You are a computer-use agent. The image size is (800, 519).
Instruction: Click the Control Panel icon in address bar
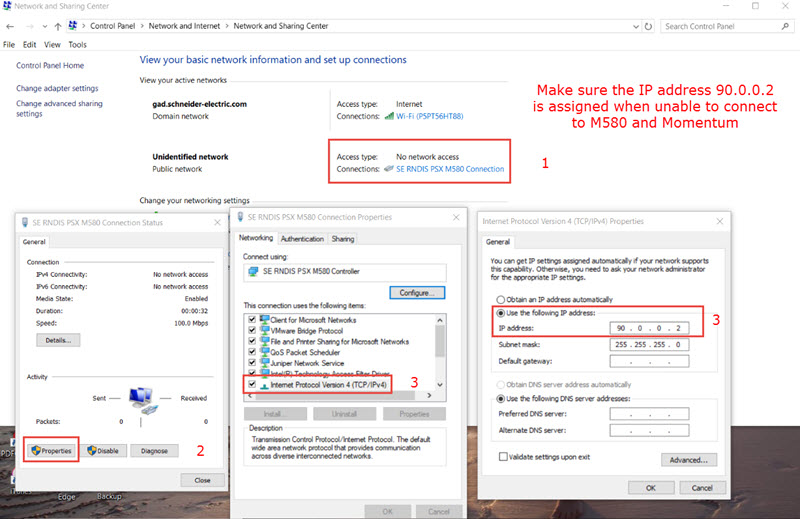[73, 26]
